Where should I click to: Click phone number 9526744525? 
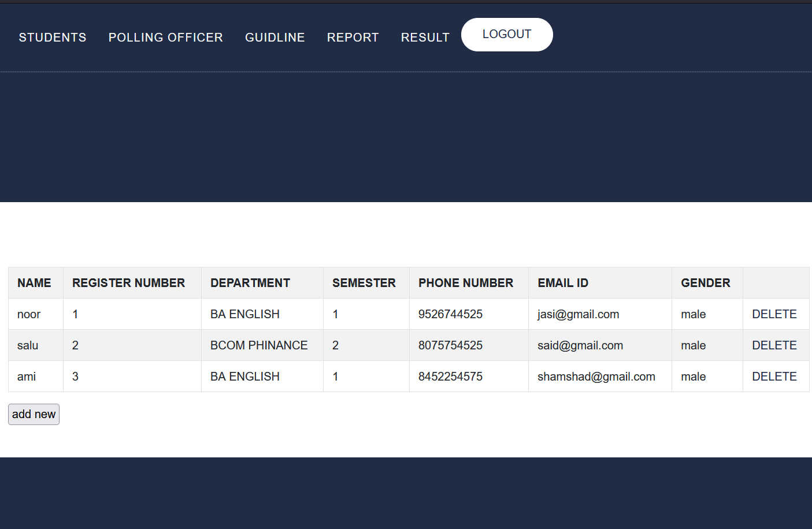point(450,314)
